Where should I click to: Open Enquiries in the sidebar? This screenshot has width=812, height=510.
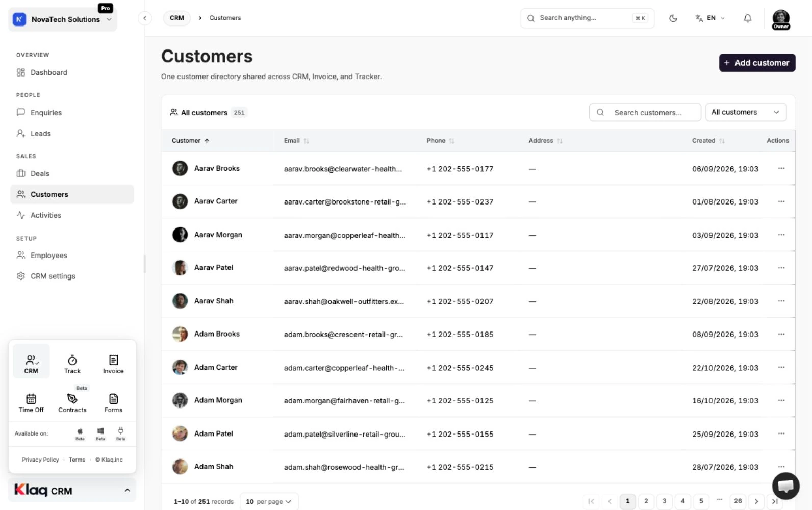(72, 113)
